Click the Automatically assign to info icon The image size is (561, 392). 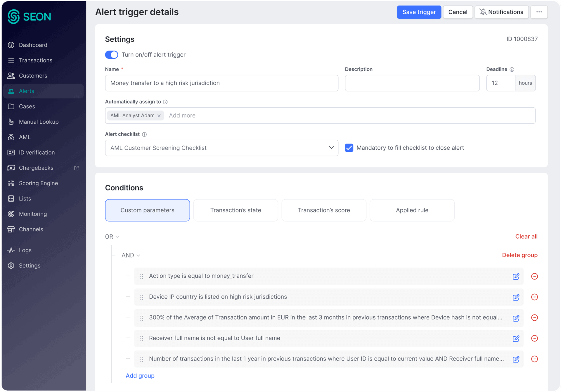[165, 102]
